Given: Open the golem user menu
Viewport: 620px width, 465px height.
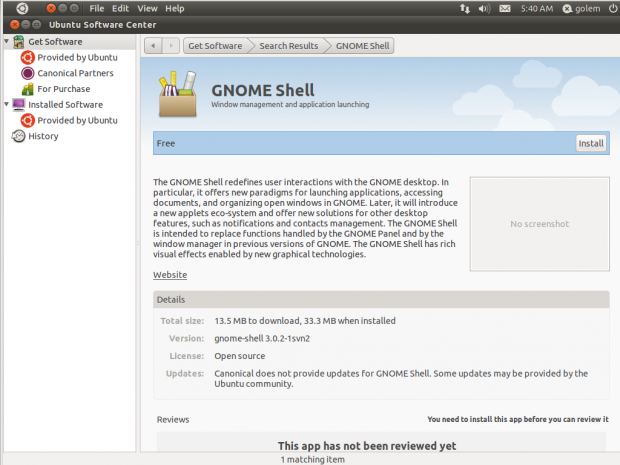Looking at the screenshot, I should coord(581,8).
